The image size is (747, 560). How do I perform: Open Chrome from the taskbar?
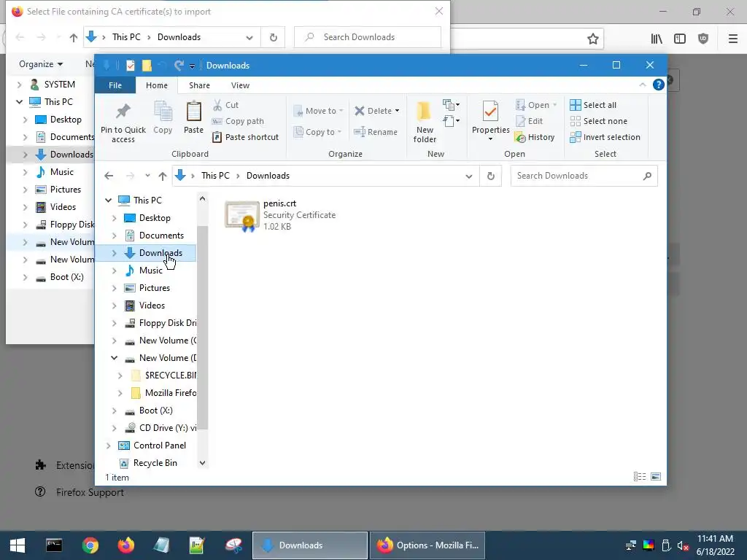[x=90, y=545]
